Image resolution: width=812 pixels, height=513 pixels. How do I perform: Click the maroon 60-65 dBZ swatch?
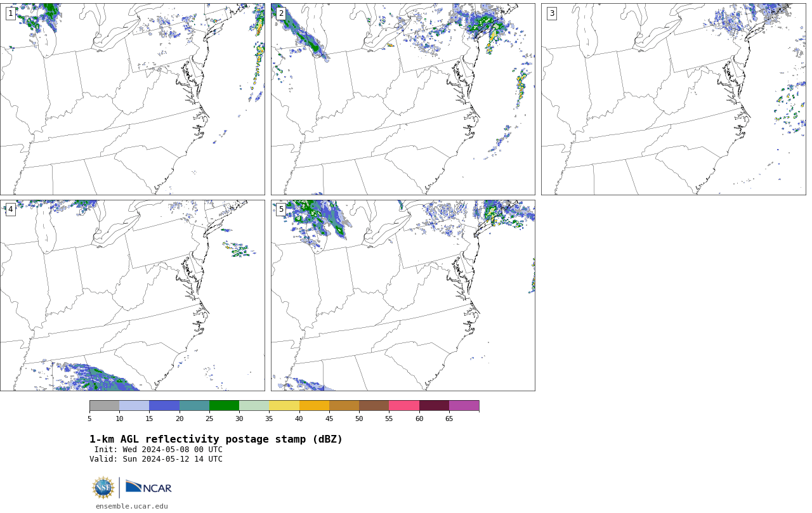point(434,406)
